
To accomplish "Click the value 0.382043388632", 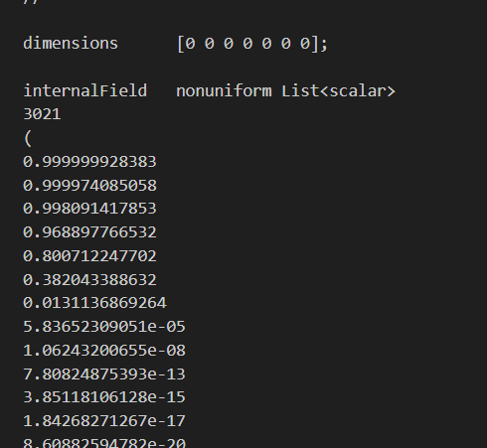I will tap(89, 280).
